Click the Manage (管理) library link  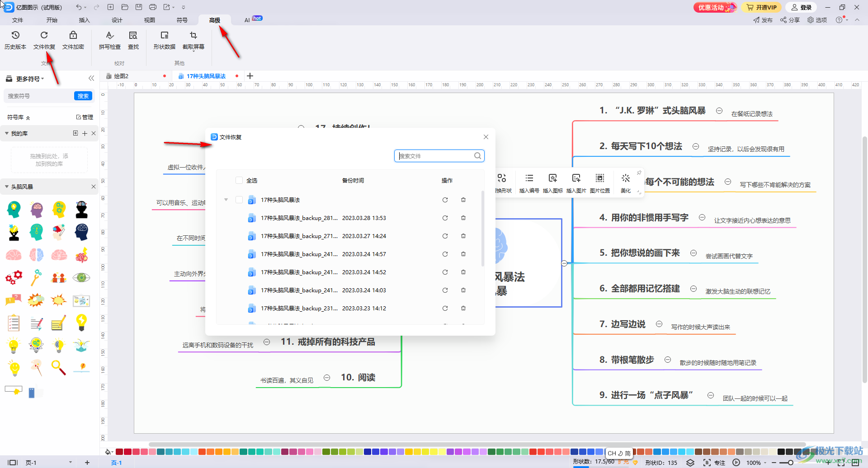click(85, 117)
